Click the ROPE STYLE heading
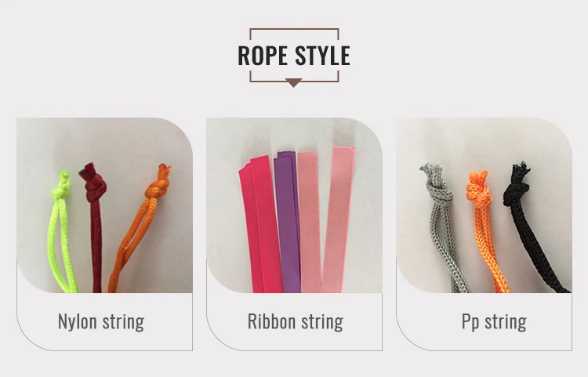The height and width of the screenshot is (377, 588). point(294,56)
